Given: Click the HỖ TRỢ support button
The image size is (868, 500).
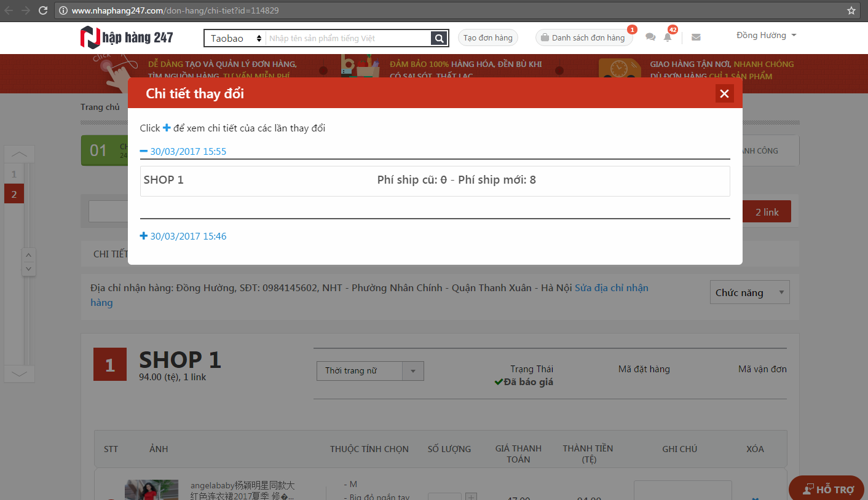Looking at the screenshot, I should (x=828, y=489).
